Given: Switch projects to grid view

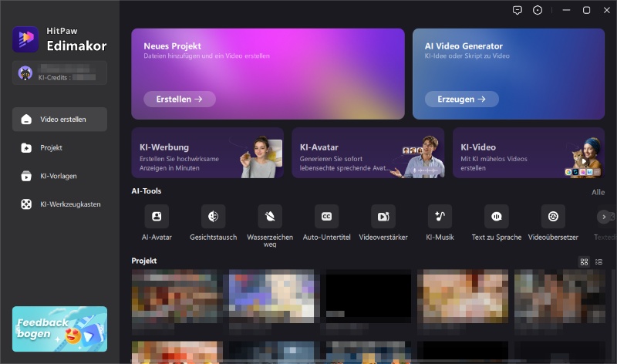Looking at the screenshot, I should click(x=584, y=261).
